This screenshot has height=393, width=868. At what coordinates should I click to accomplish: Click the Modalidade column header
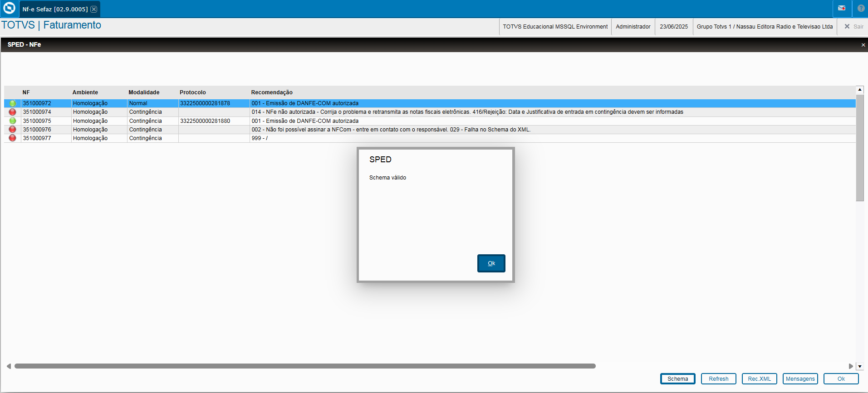tap(144, 92)
